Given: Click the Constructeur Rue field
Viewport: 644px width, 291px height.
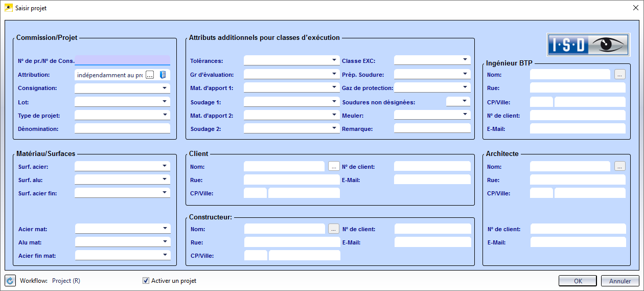Looking at the screenshot, I should pos(292,242).
